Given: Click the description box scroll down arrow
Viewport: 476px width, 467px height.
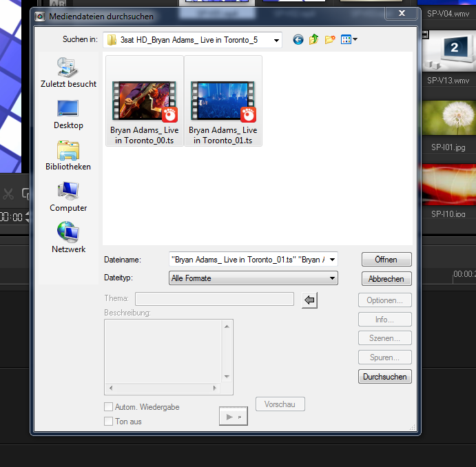Looking at the screenshot, I should click(227, 377).
